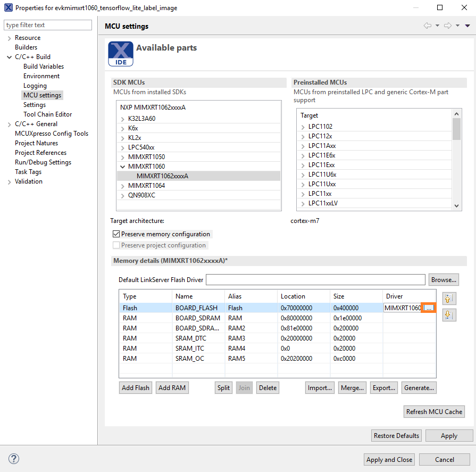The height and width of the screenshot is (472, 476).
Task: Expand the KL2x MCU group
Action: pos(123,138)
